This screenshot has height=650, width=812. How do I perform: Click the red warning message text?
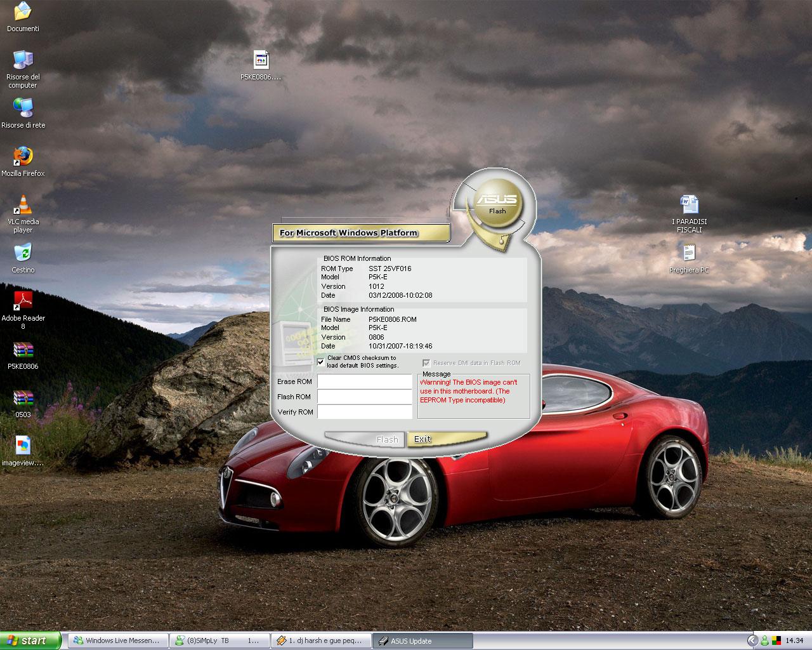point(469,391)
